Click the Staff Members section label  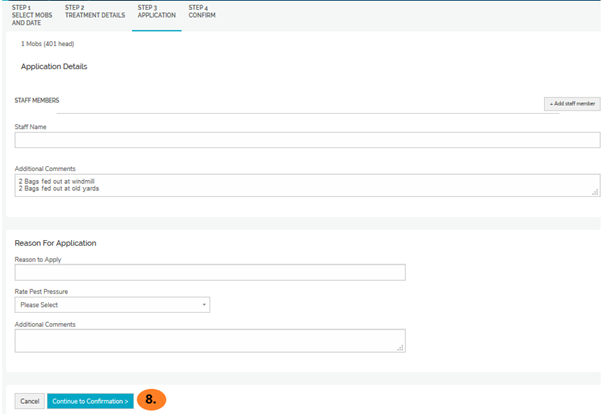[x=37, y=101]
